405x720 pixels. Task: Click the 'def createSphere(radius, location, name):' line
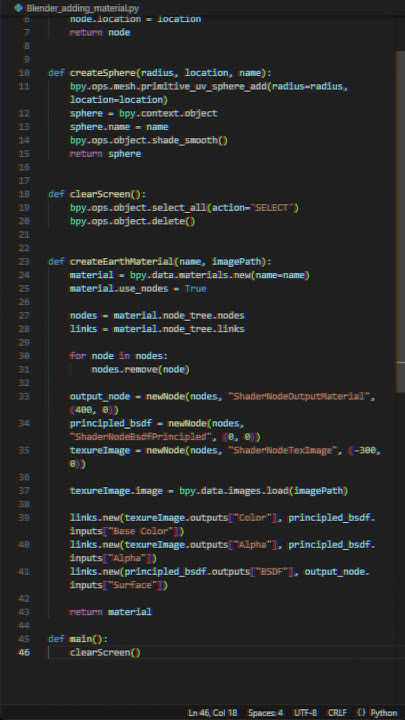pos(160,73)
